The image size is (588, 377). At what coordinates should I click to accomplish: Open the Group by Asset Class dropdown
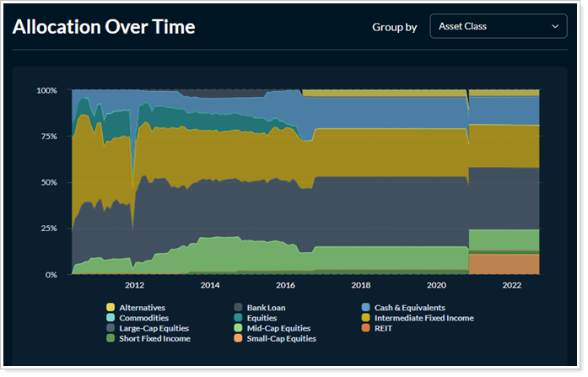point(497,26)
